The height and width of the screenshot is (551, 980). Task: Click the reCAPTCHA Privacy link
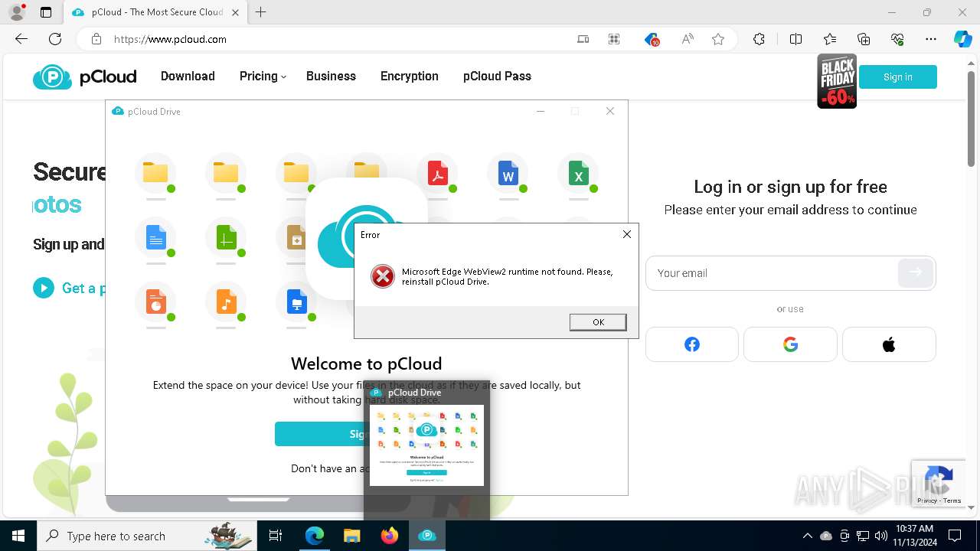pos(927,500)
